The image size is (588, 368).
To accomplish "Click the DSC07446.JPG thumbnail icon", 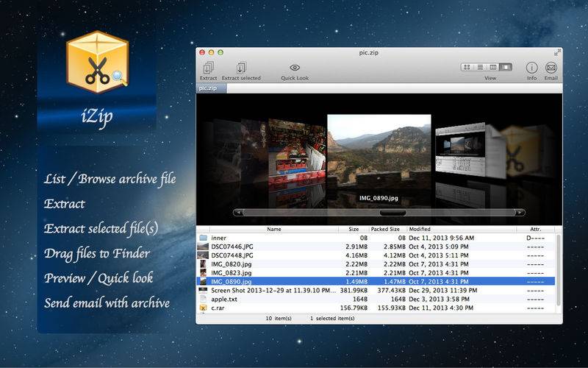I will click(203, 247).
